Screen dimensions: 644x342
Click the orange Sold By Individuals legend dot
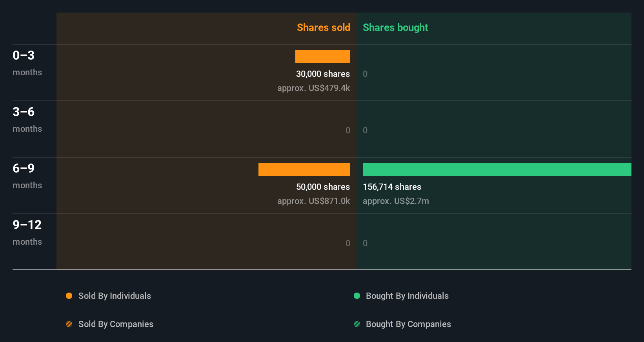[69, 296]
